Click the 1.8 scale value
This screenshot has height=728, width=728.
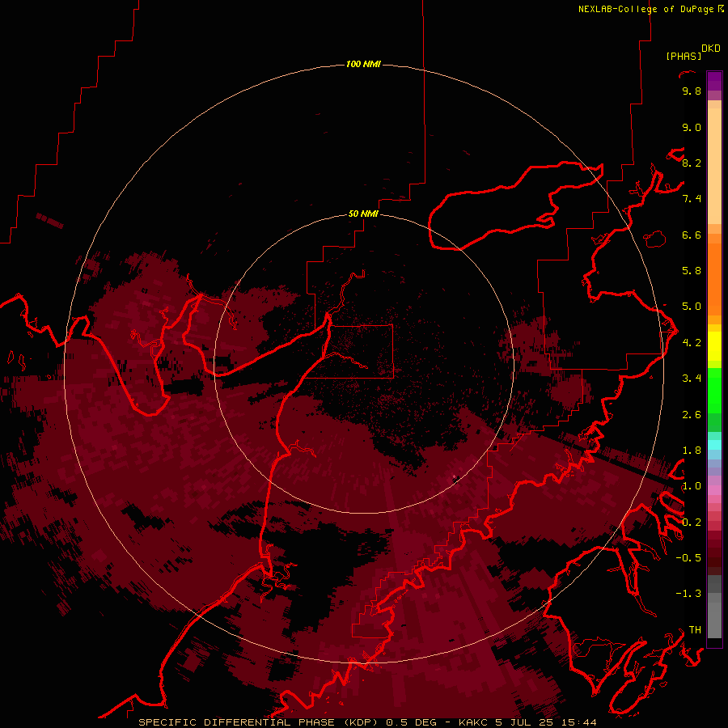[692, 451]
